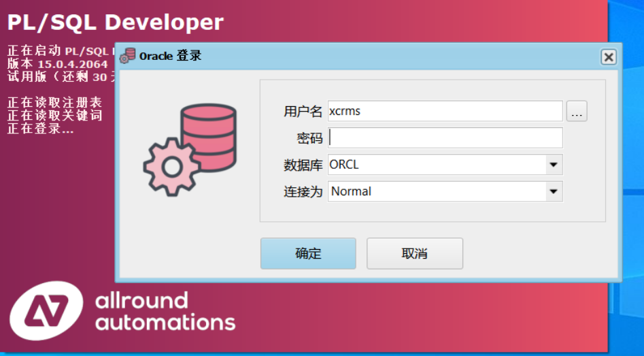Image resolution: width=644 pixels, height=356 pixels.
Task: Click the 密码 label
Action: 309,138
